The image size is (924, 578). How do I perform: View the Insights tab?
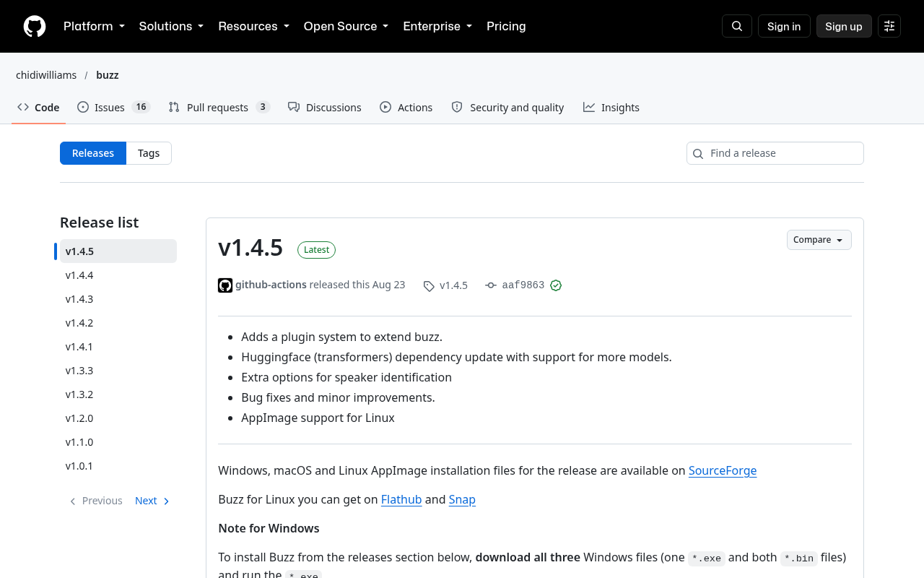click(x=611, y=108)
